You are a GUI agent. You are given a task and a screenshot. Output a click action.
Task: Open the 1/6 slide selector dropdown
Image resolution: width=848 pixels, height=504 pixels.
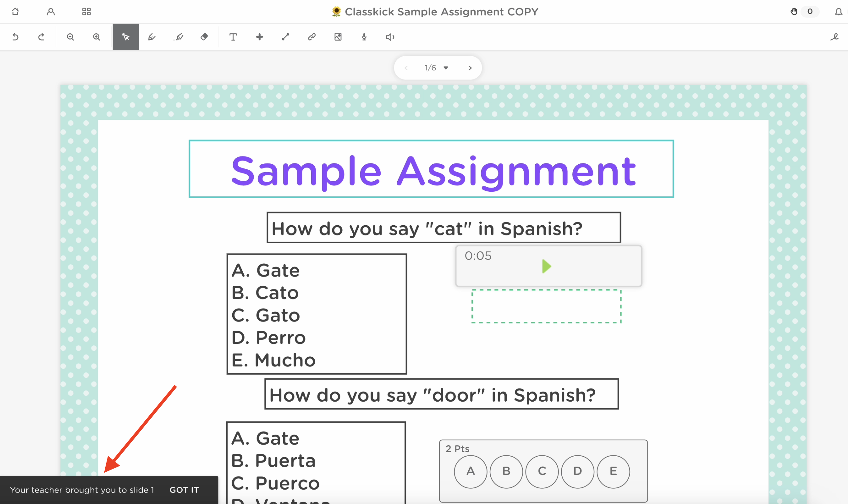pyautogui.click(x=437, y=68)
